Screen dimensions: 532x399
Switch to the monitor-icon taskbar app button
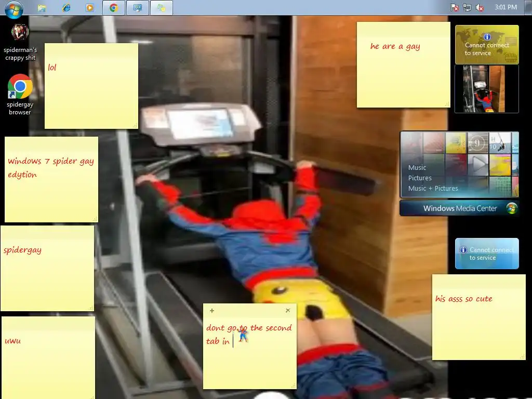[137, 8]
